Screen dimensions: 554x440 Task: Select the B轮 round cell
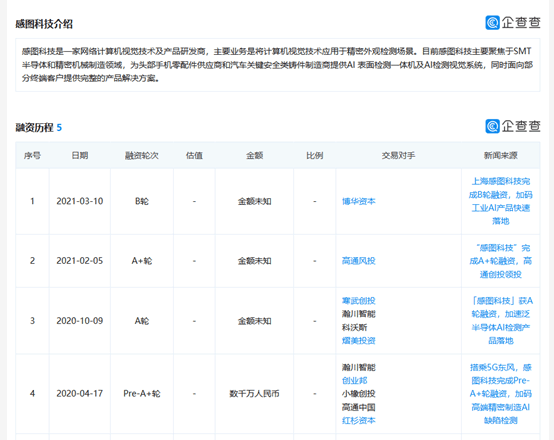pyautogui.click(x=142, y=201)
